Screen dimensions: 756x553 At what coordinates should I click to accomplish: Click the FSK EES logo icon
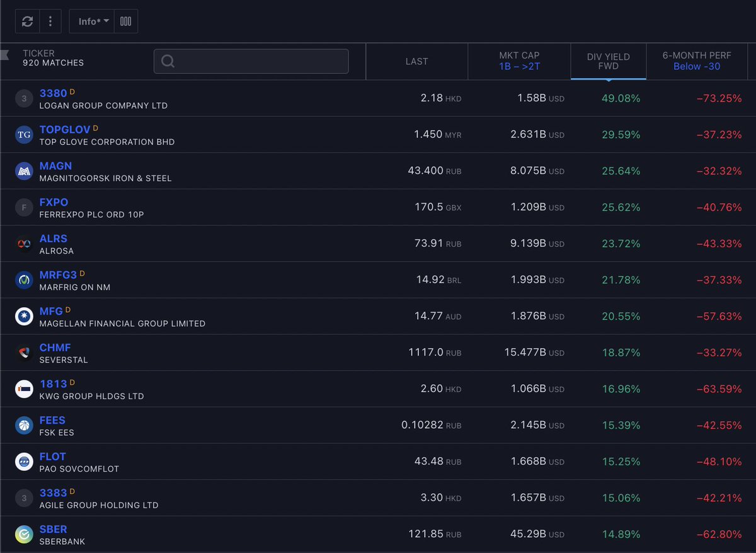click(24, 426)
